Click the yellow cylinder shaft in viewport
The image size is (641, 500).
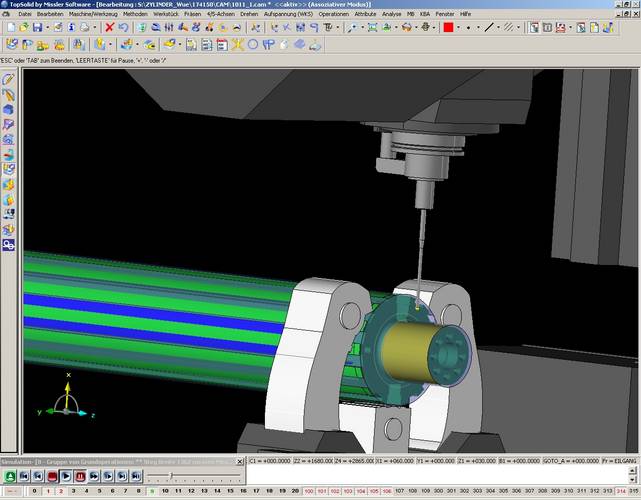click(x=409, y=352)
